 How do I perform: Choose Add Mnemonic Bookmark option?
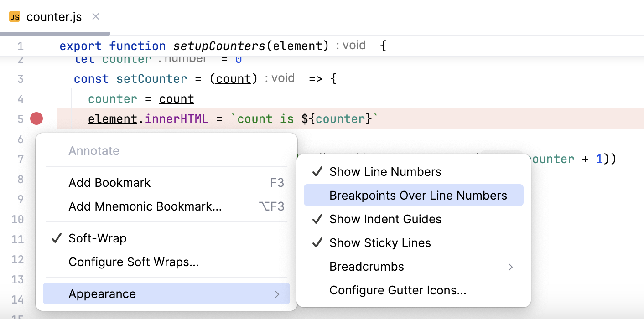pos(145,206)
